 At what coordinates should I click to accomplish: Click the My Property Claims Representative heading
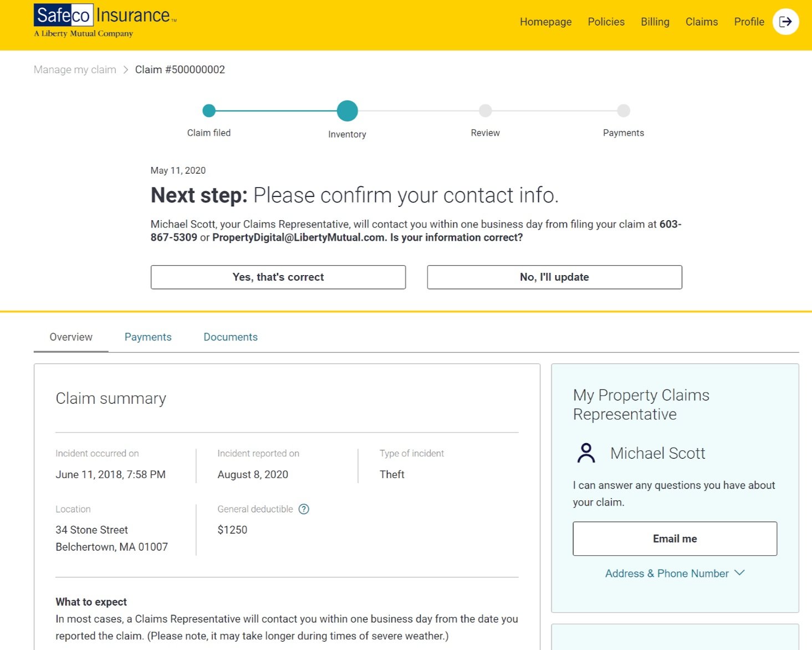[x=641, y=404]
